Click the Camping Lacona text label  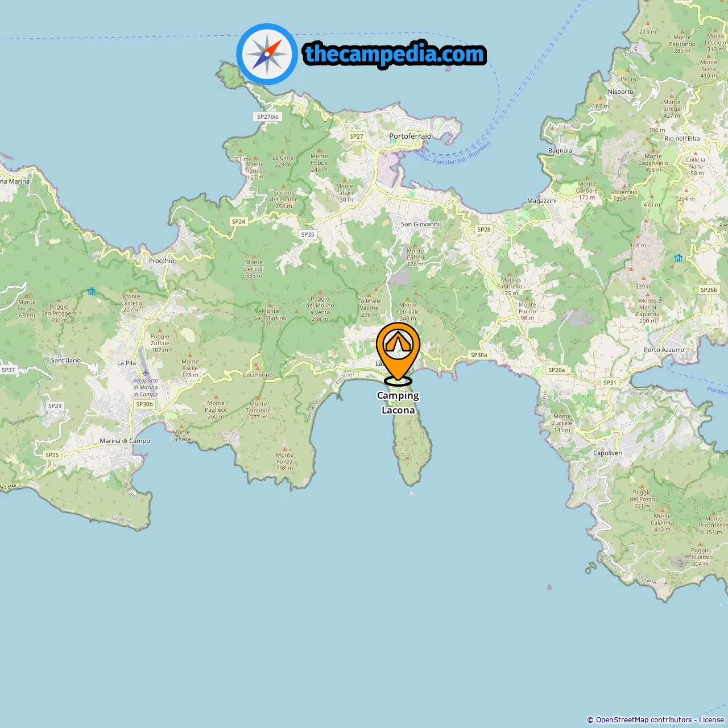(398, 403)
